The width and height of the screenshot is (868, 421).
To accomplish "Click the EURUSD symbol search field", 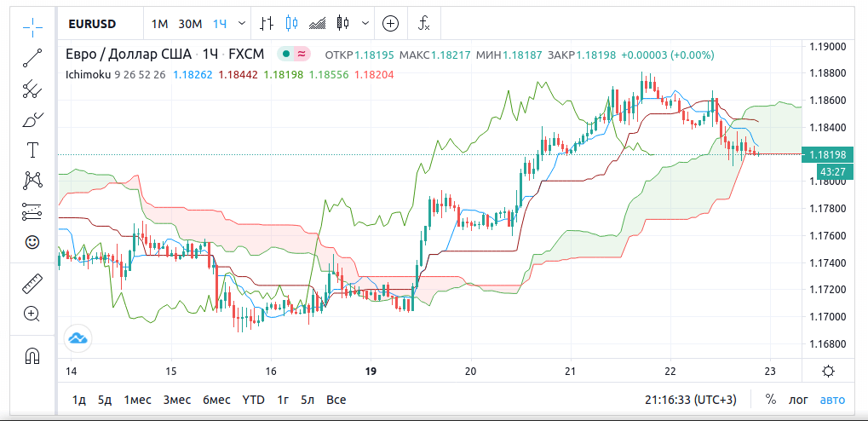I will (x=92, y=23).
